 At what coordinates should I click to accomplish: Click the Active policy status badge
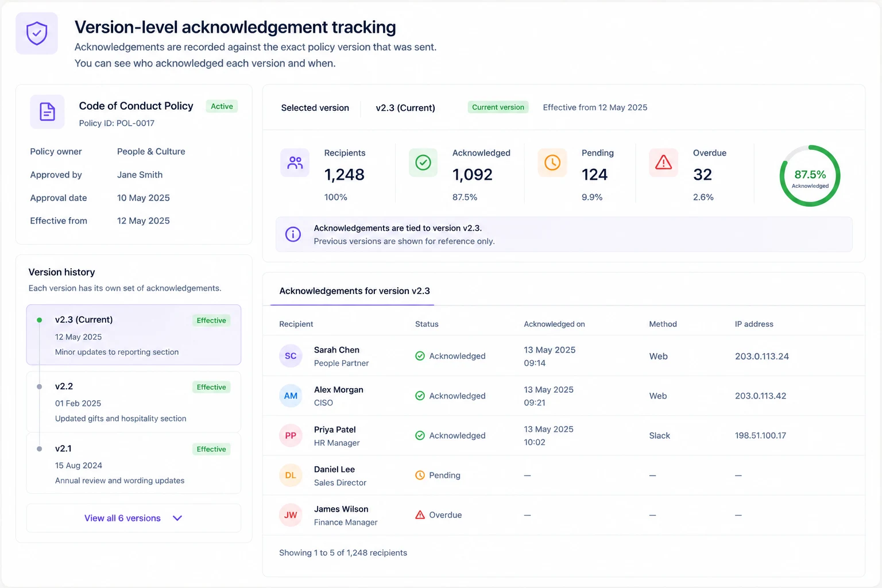[x=222, y=106]
